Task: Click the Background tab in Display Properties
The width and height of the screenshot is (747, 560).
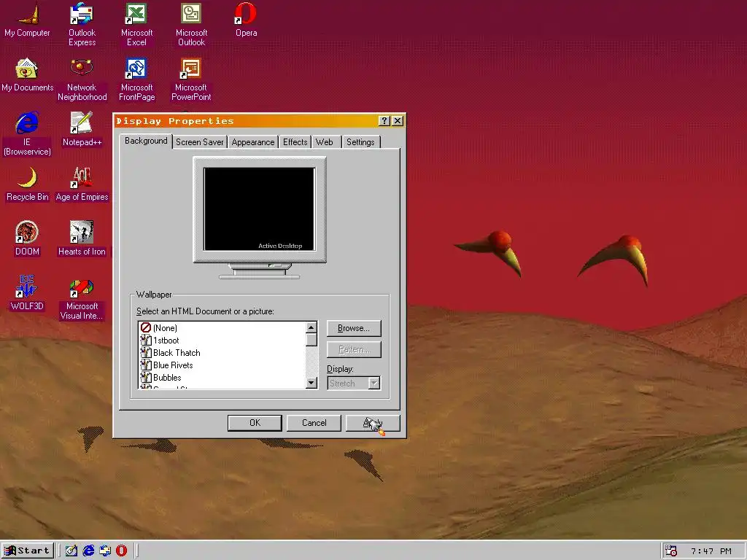Action: 146,141
